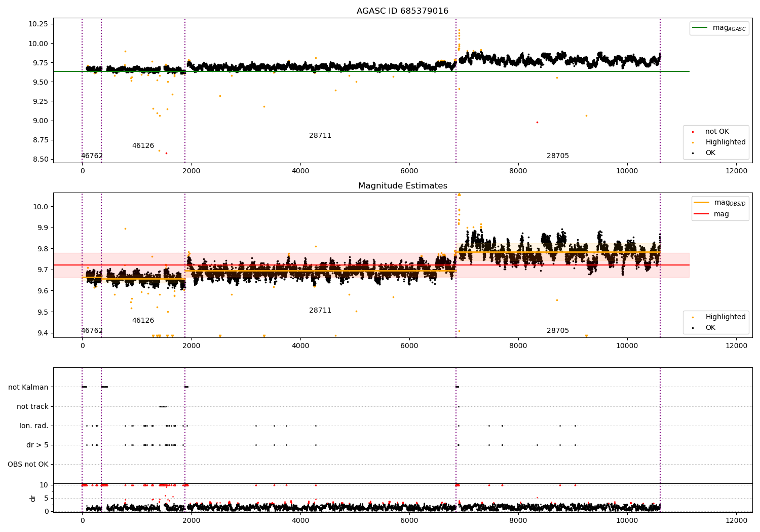Click y-axis tick 9.6 in Magnitude Estimates plot
The width and height of the screenshot is (760, 532).
pos(42,291)
